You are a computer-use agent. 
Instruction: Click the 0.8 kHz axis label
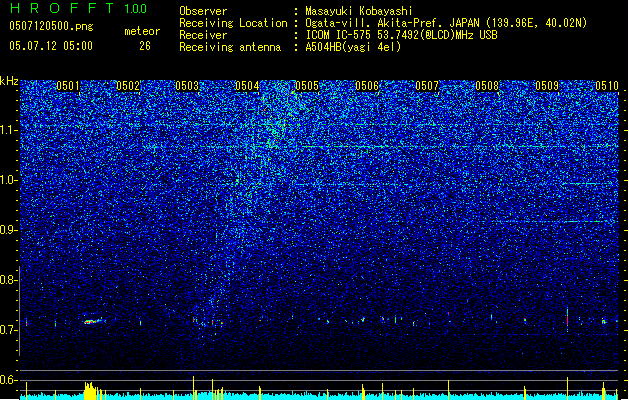pos(8,280)
